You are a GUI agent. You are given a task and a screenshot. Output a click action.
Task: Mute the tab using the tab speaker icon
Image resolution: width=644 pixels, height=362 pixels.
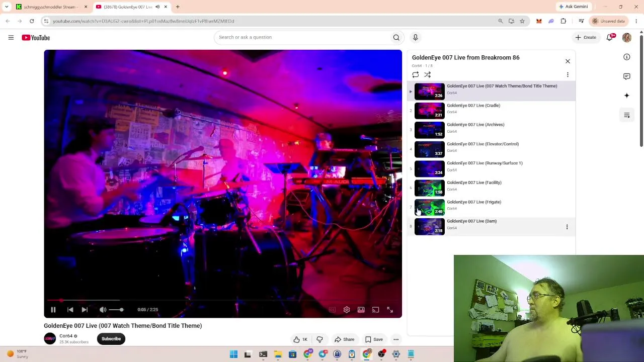(x=157, y=7)
